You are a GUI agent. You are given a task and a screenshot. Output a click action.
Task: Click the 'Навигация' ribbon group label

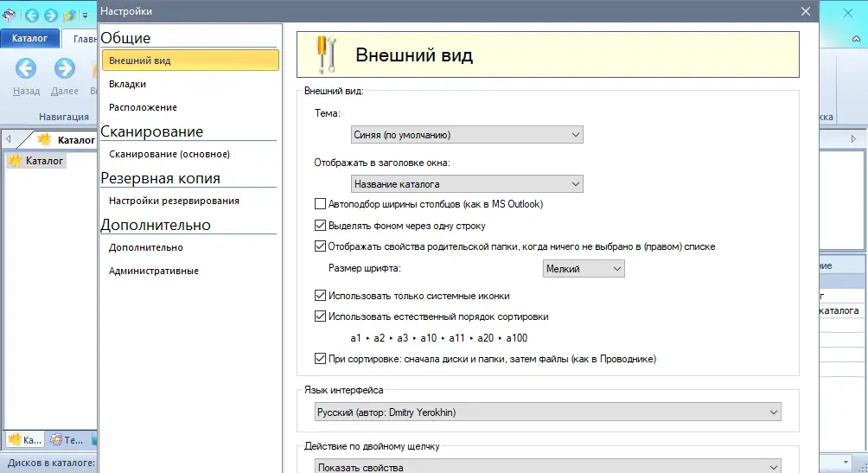64,117
